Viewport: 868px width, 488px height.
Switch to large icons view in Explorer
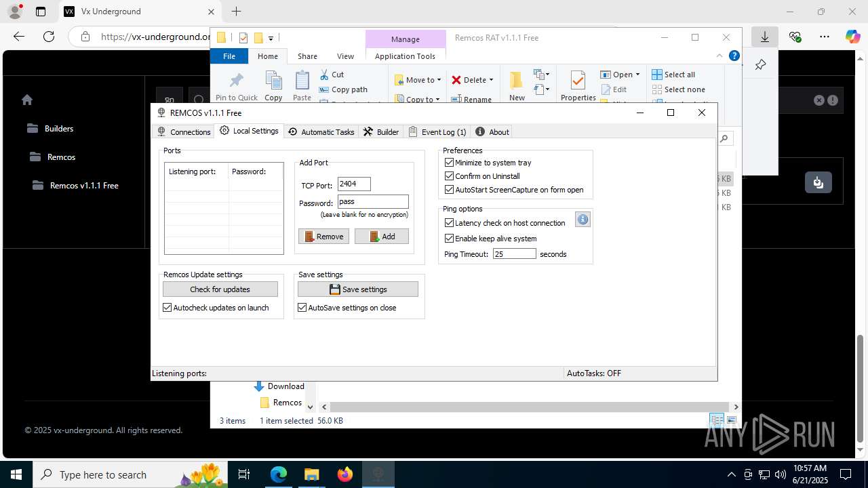[732, 420]
